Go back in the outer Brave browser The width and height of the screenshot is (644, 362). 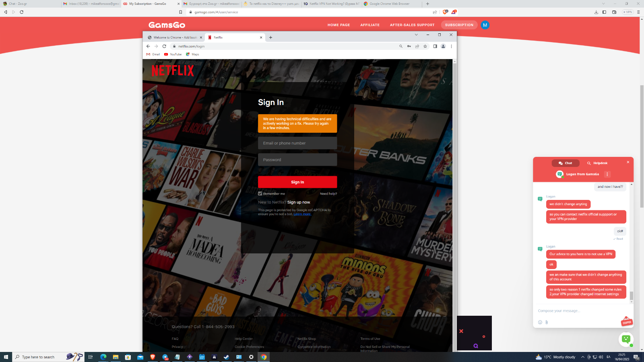point(6,12)
